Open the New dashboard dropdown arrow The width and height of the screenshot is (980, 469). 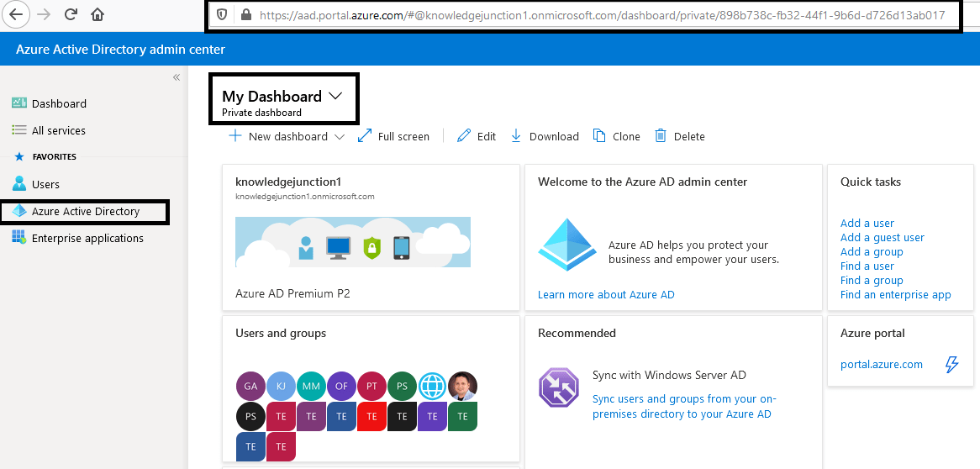tap(340, 136)
